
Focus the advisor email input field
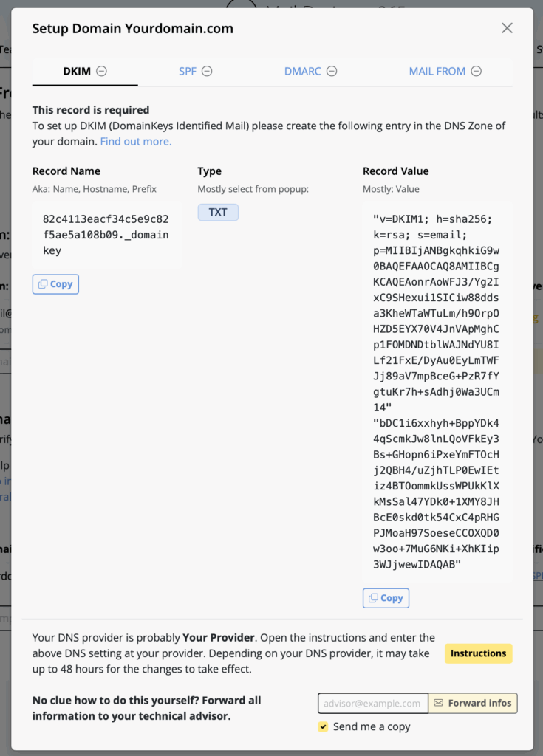point(373,703)
